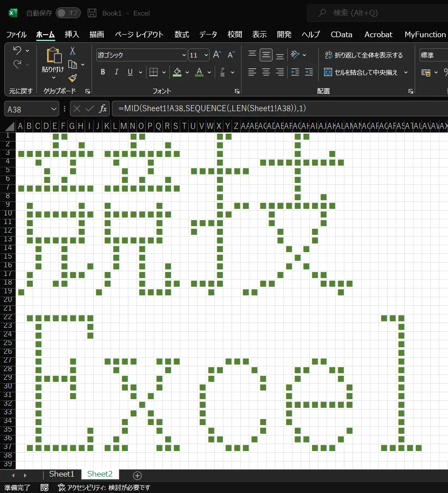Activate the Format Painter brush
Viewport: 448px width, 493px height.
73,78
